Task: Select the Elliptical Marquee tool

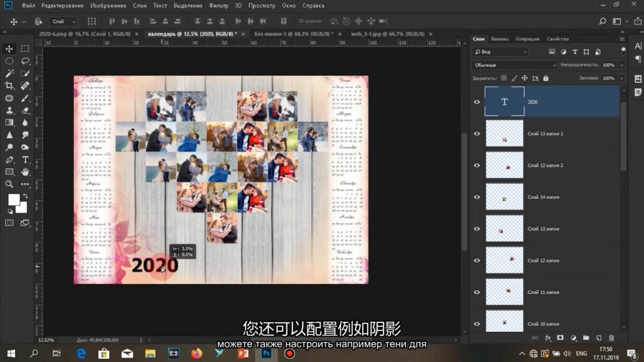Action: coord(9,61)
